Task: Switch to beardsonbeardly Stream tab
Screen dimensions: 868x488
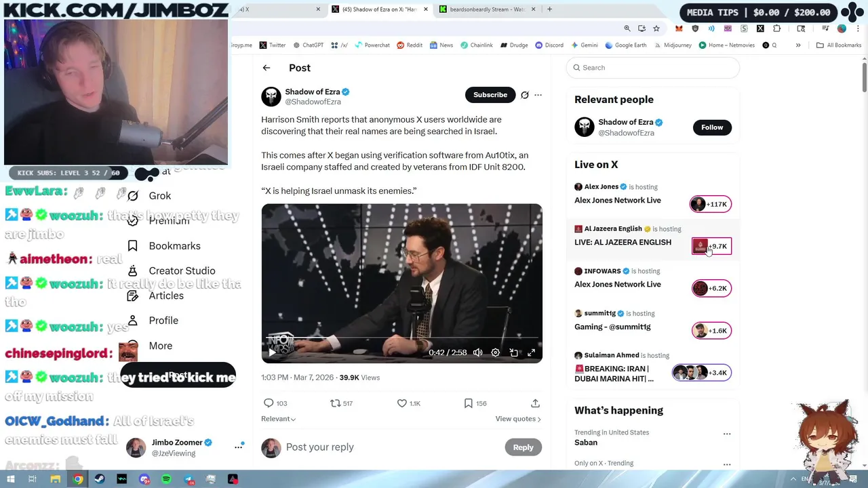Action: (488, 9)
